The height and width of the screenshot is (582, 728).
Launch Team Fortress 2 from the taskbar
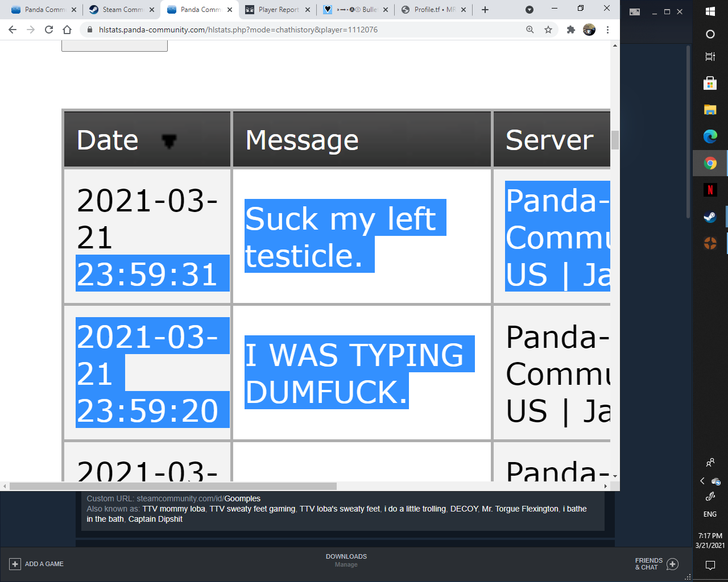[709, 244]
